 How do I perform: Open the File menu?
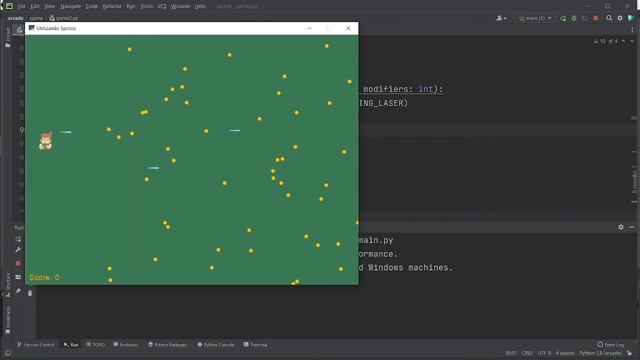(x=21, y=7)
